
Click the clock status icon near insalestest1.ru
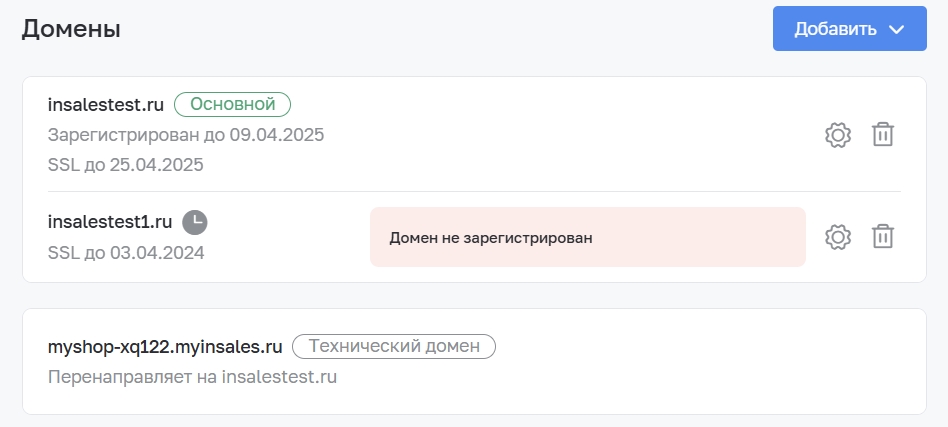[195, 222]
